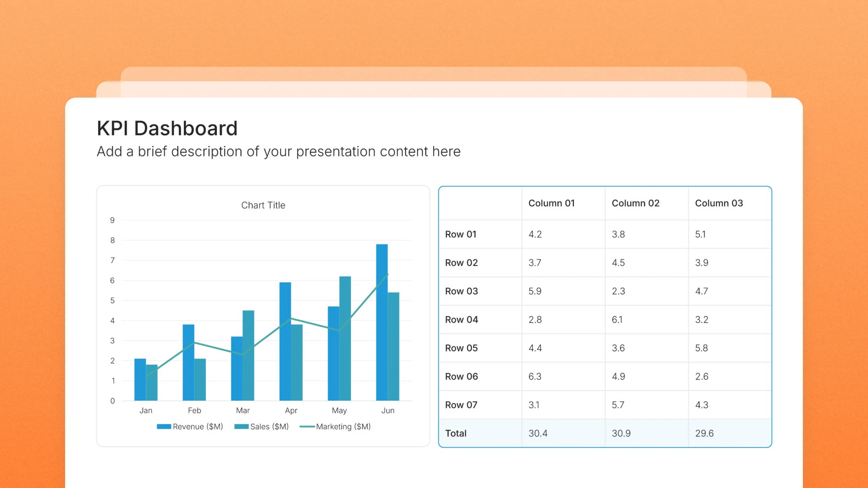Click the Feb axis label
This screenshot has width=868, height=488.
194,410
